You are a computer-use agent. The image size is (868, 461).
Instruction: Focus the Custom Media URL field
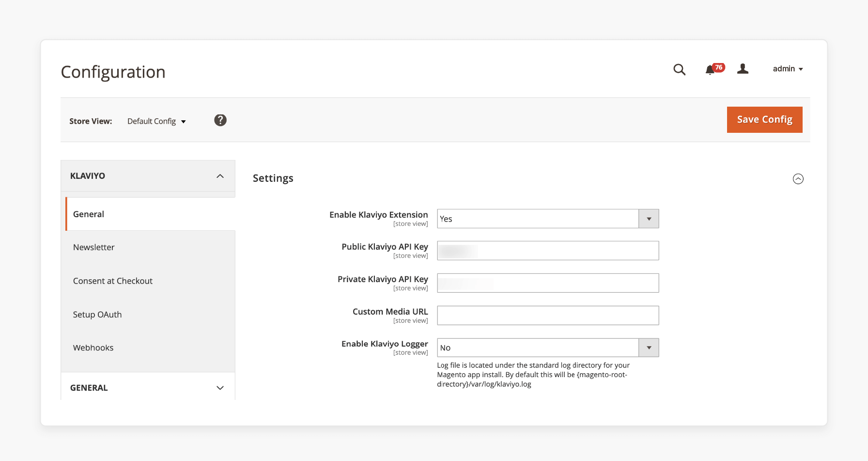click(x=548, y=315)
